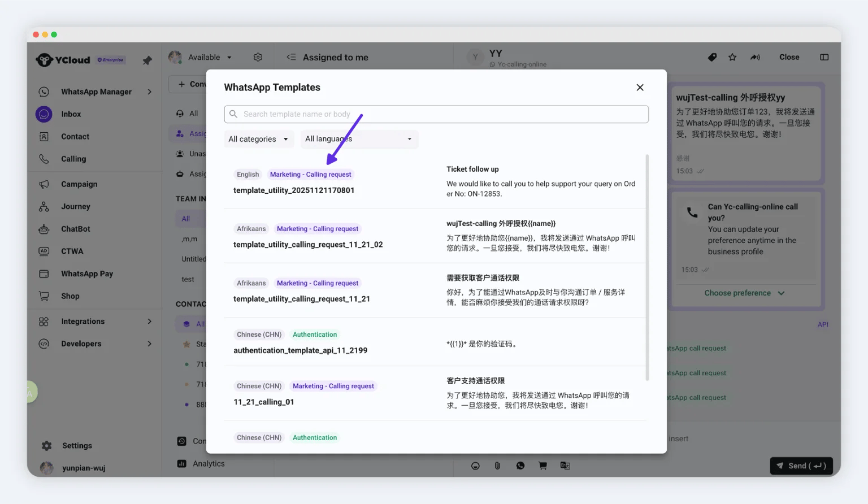
Task: Expand the Integrations chevron
Action: (x=150, y=321)
